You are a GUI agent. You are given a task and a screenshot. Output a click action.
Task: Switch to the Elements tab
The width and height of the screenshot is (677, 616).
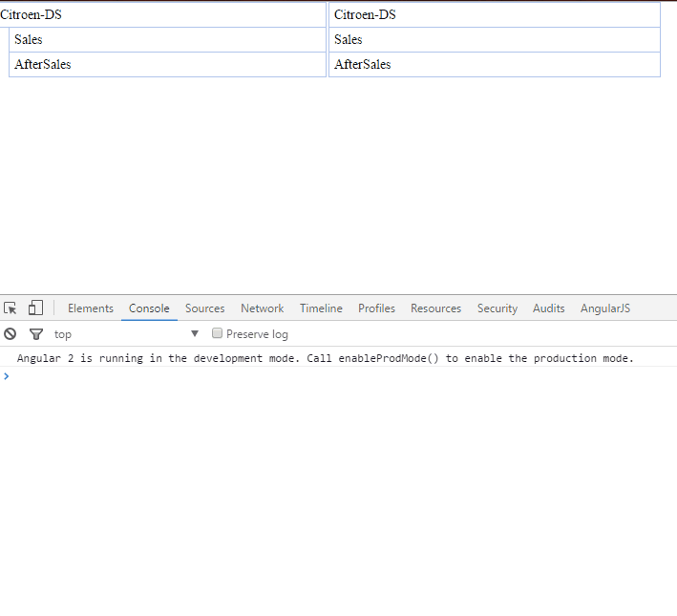pyautogui.click(x=91, y=308)
